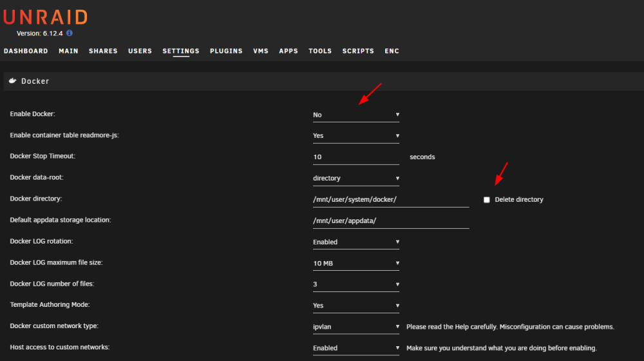Click the Docker Stop Timeout field

(x=356, y=157)
